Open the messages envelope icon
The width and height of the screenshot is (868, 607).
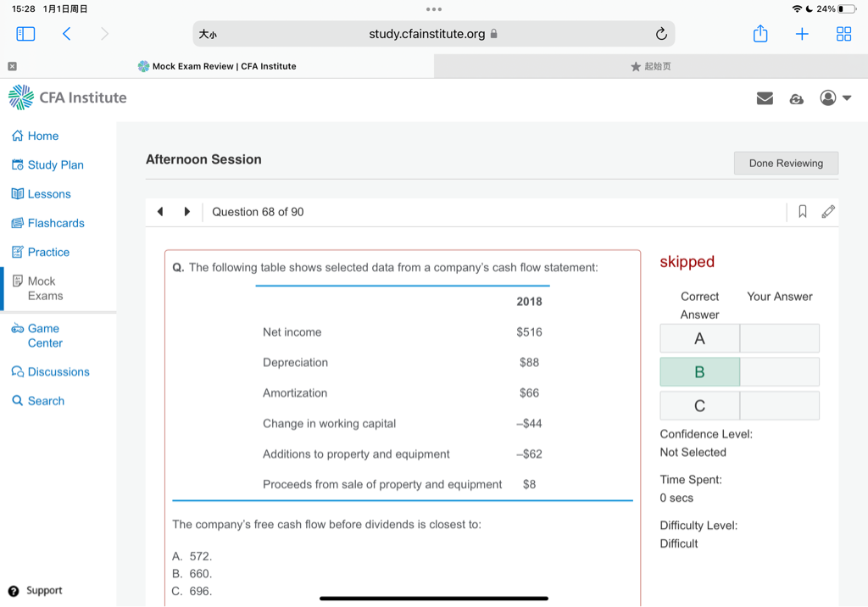(765, 98)
